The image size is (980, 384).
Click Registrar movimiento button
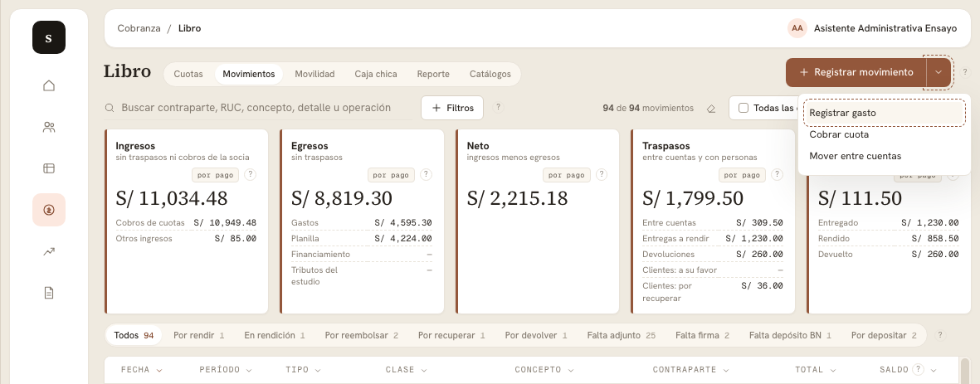pyautogui.click(x=856, y=72)
